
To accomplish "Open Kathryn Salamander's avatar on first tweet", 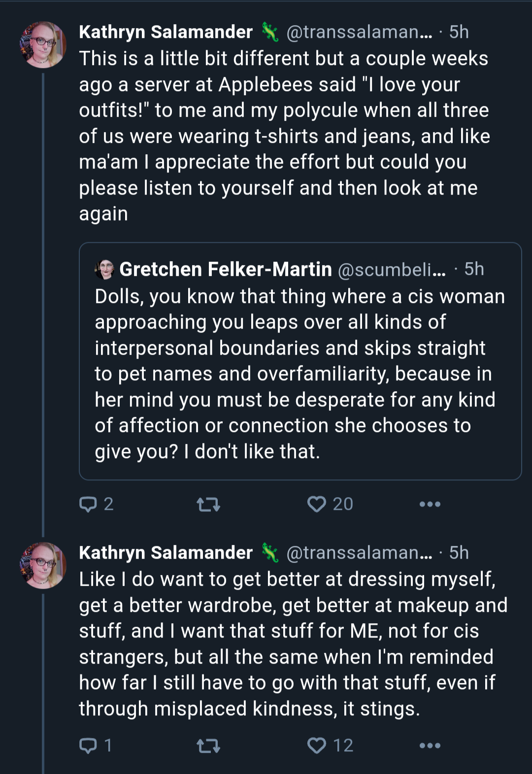I will (43, 44).
